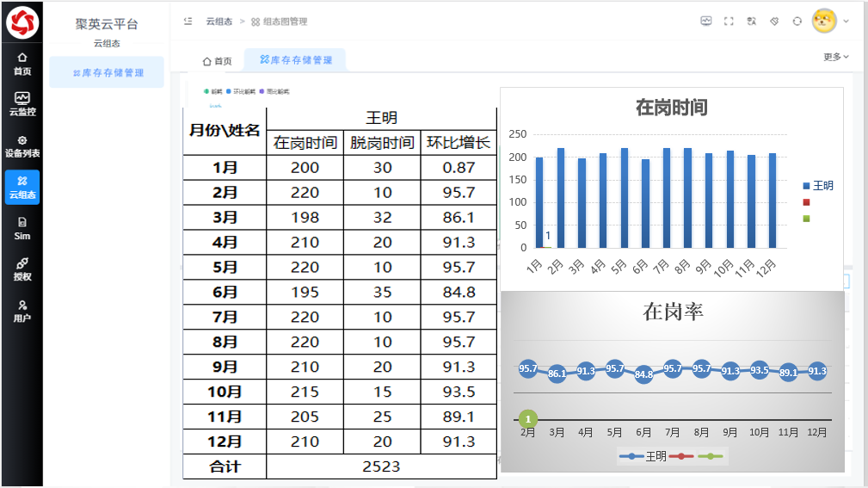
Task: Click the 脱岗时间 column header
Action: (382, 143)
